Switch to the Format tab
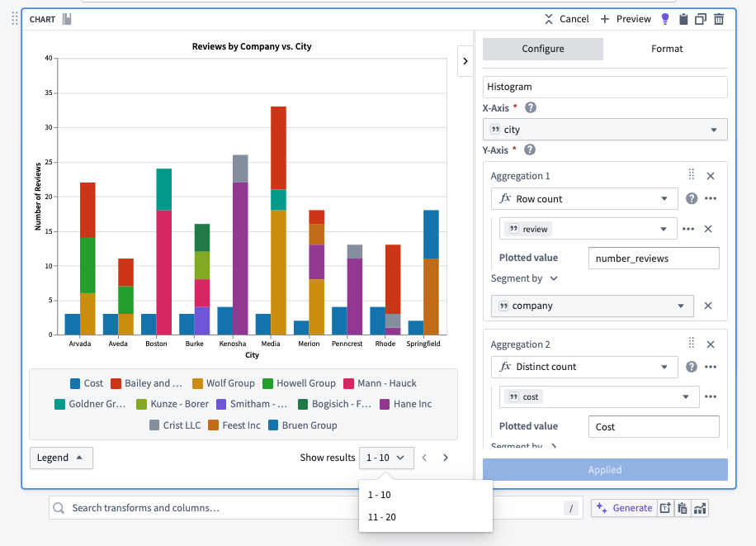 coord(667,49)
